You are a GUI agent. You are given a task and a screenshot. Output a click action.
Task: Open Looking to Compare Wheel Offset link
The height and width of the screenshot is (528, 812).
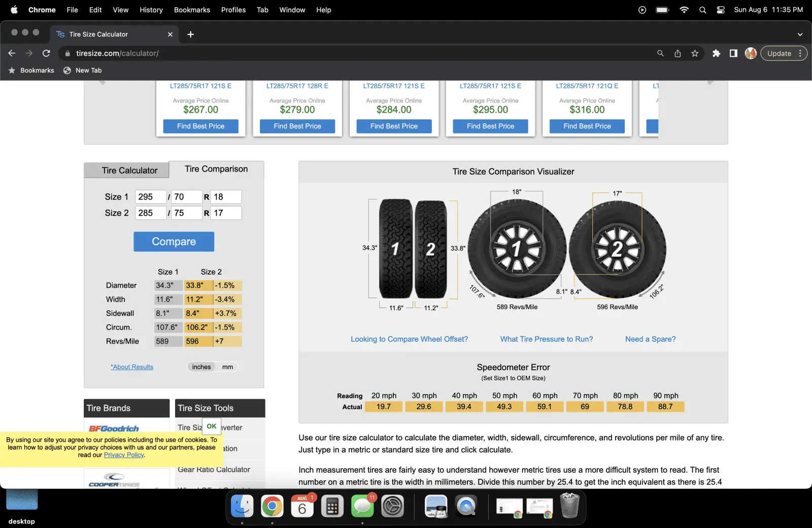pyautogui.click(x=409, y=339)
